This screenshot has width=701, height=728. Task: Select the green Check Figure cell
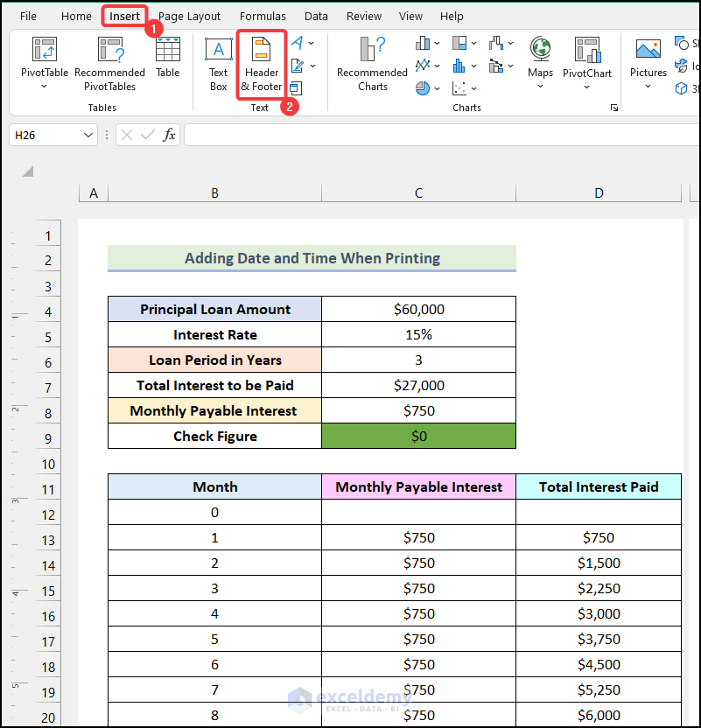click(418, 436)
